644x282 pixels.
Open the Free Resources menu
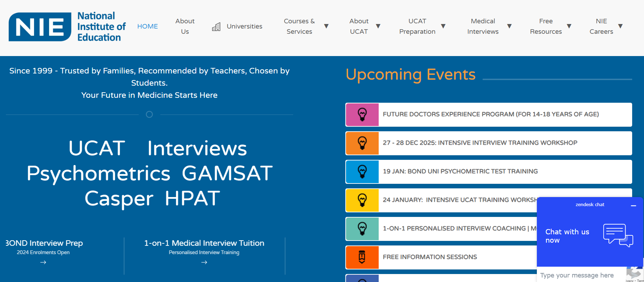click(546, 26)
